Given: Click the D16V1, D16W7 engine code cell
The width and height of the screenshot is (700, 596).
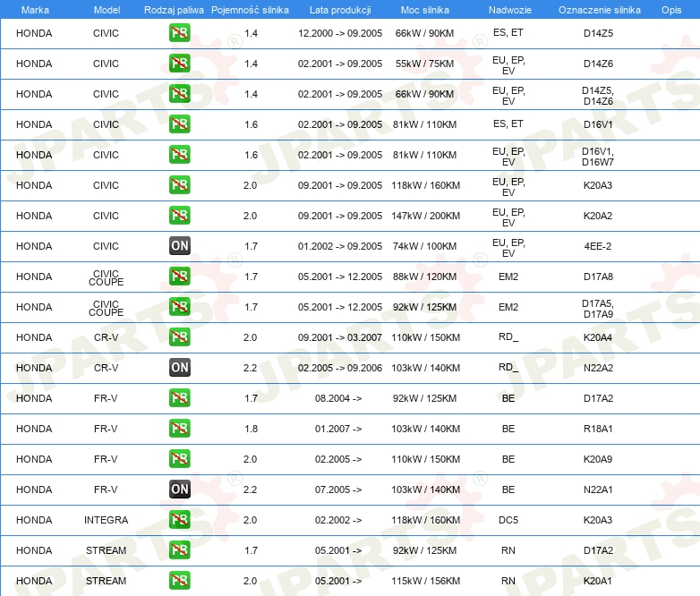Looking at the screenshot, I should (x=598, y=157).
